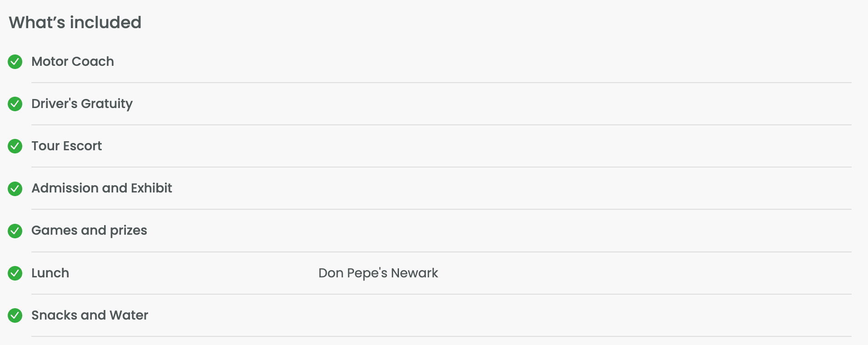
Task: Click the word Exhibit in the admission item
Action: point(151,188)
